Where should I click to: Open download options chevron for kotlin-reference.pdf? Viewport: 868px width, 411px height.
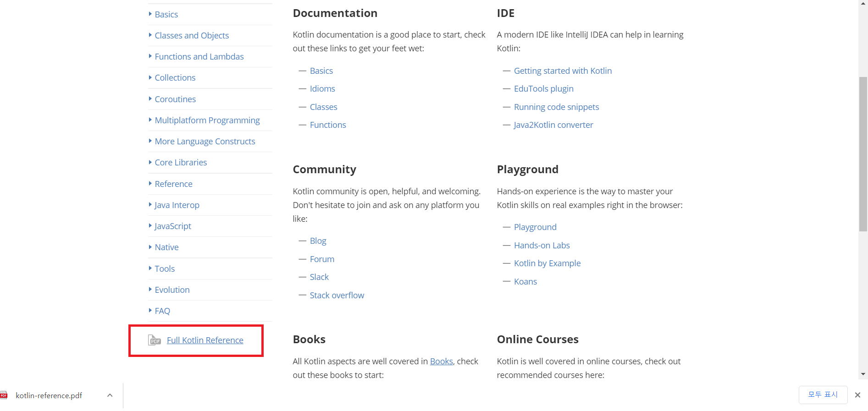tap(110, 395)
